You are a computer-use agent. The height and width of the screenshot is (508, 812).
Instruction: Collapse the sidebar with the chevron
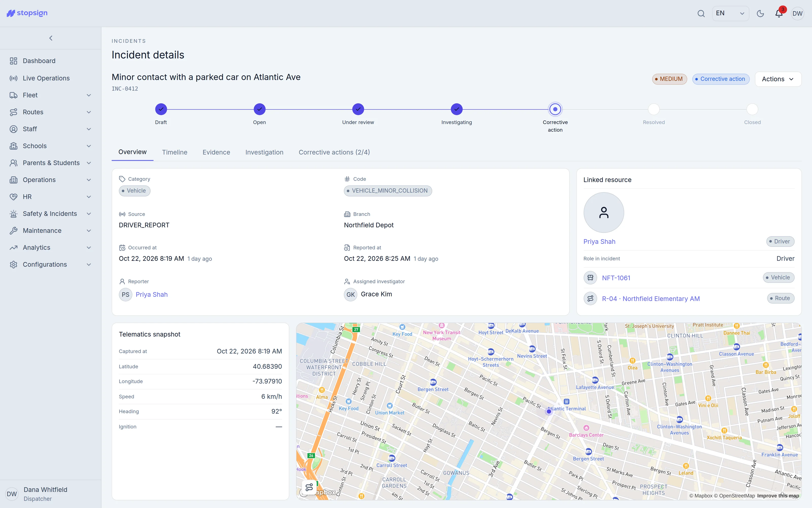(51, 38)
